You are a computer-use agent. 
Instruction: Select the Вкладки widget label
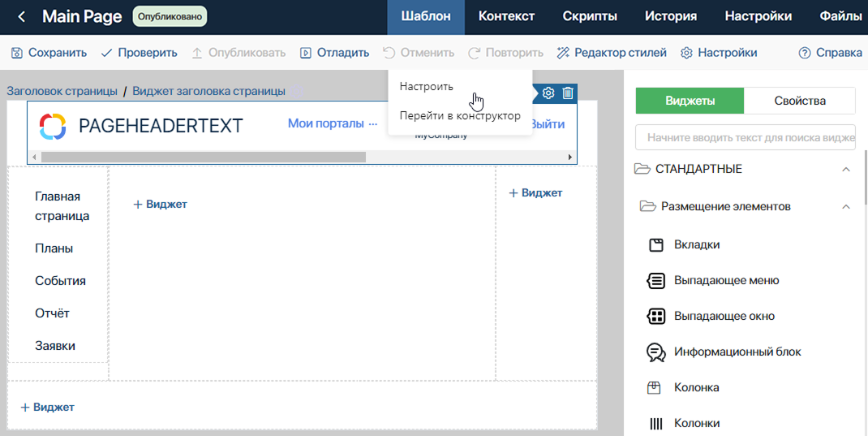697,244
